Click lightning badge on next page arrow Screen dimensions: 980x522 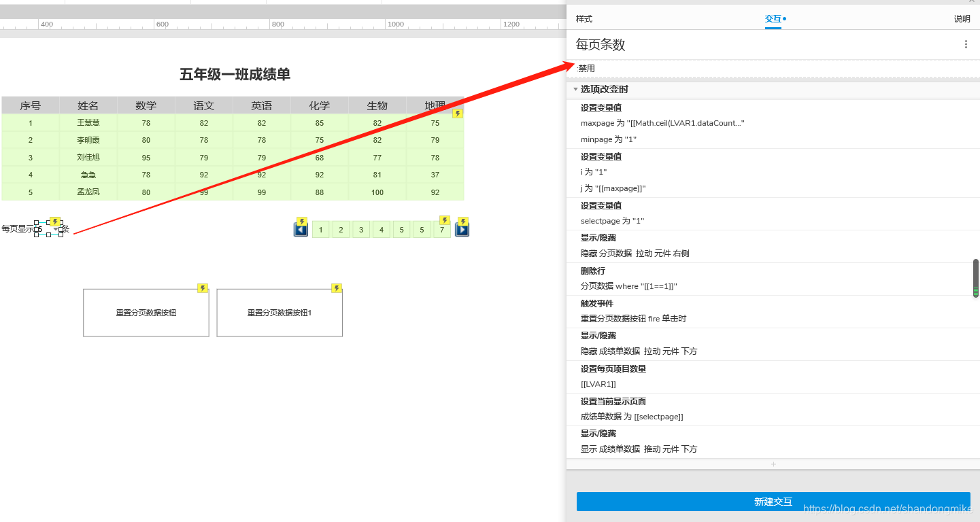[x=463, y=222]
